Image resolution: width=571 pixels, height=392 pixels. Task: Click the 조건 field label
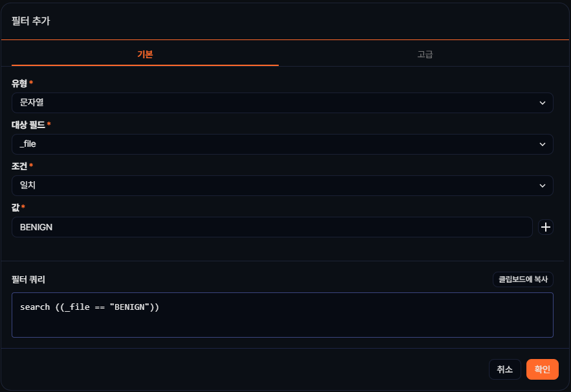[x=19, y=166]
